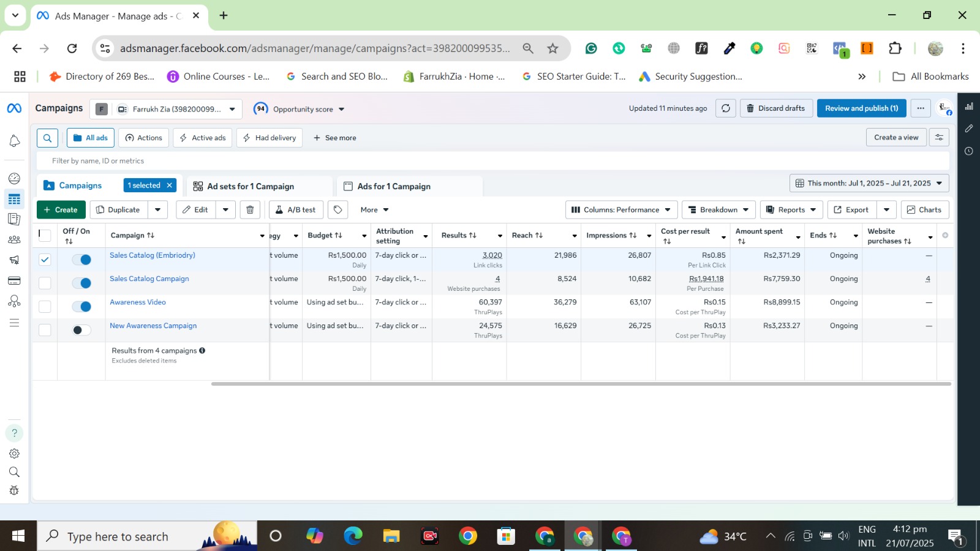Expand the Opportunity score dropdown

click(299, 109)
